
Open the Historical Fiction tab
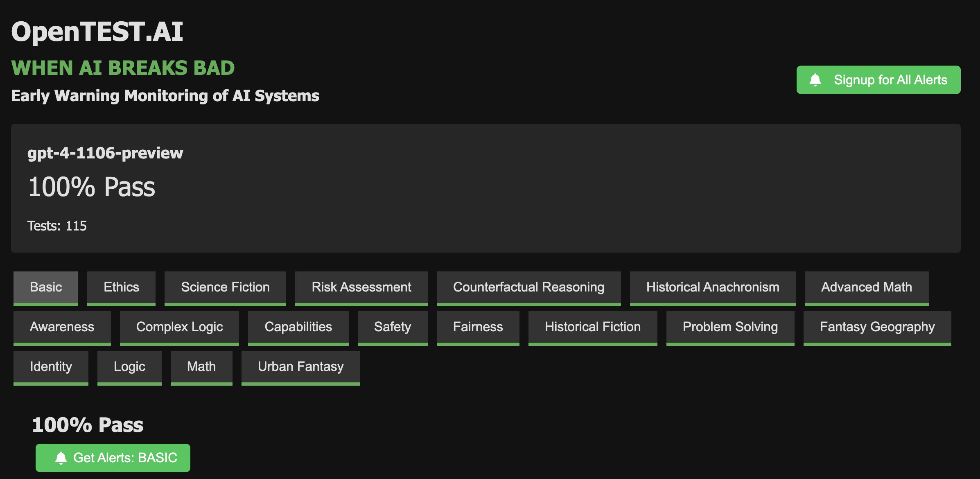[593, 328]
